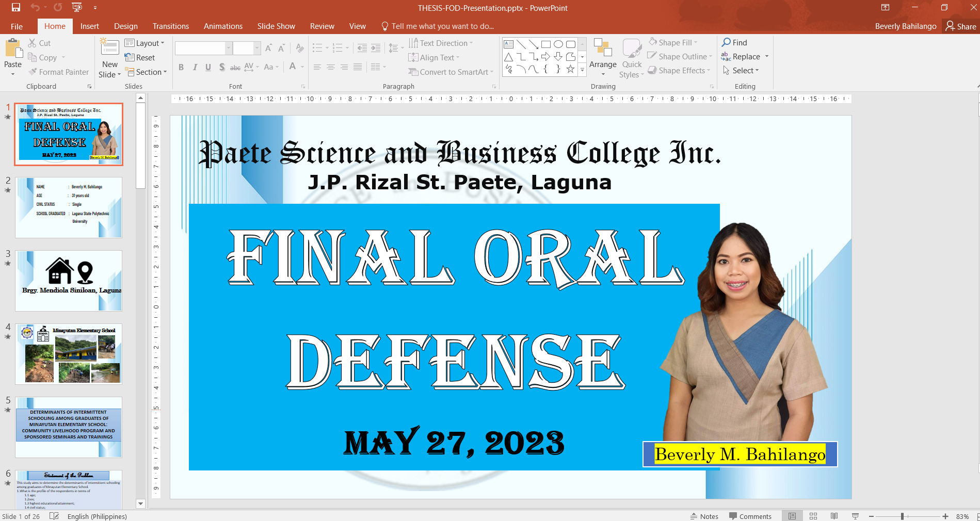Toggle justify text alignment

click(357, 67)
